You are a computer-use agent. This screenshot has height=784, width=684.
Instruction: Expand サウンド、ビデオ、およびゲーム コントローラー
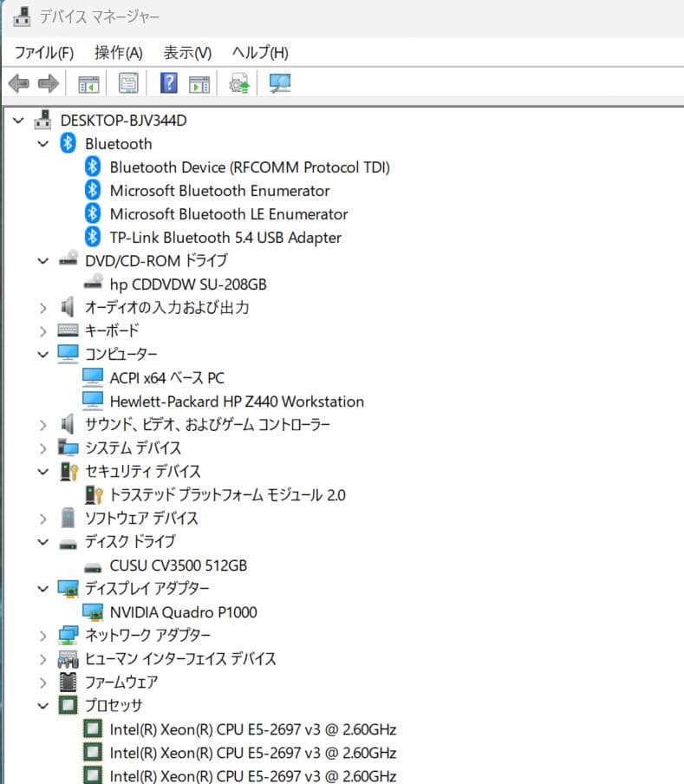click(x=43, y=425)
